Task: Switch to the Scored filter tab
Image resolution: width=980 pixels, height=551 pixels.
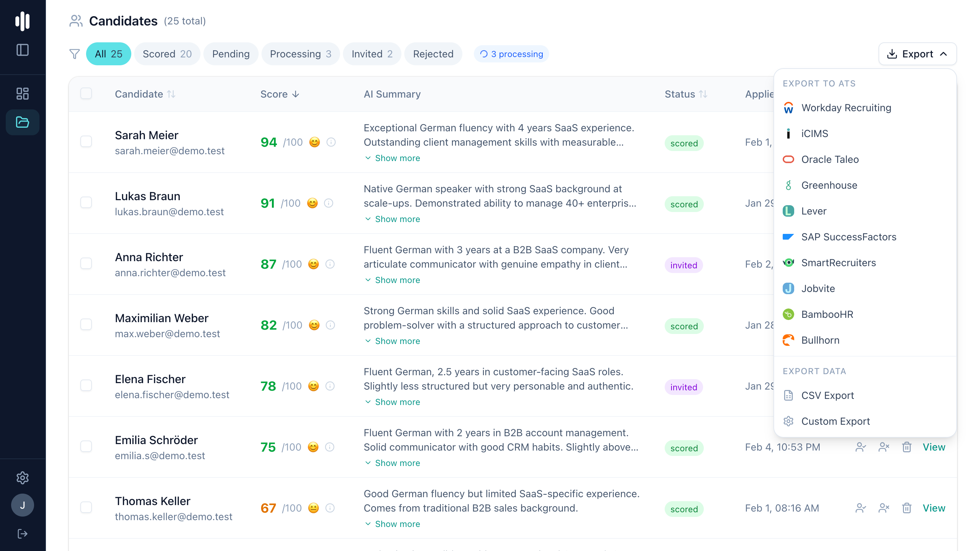Action: pyautogui.click(x=167, y=54)
